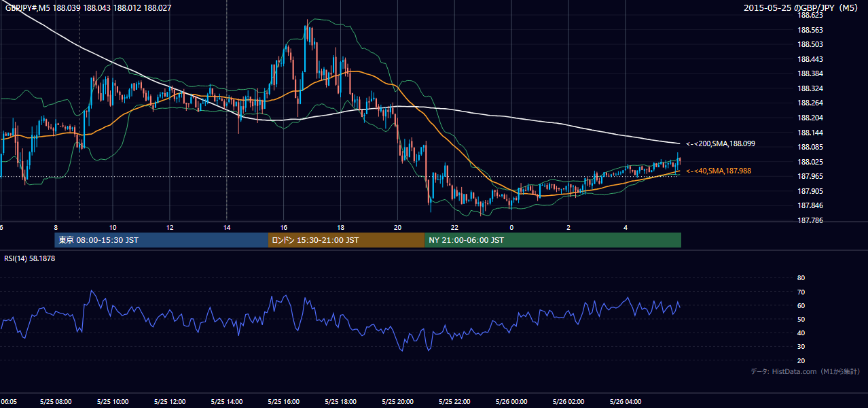Click the 5/26 00:00 time axis label
The height and width of the screenshot is (408, 868).
pos(512,402)
